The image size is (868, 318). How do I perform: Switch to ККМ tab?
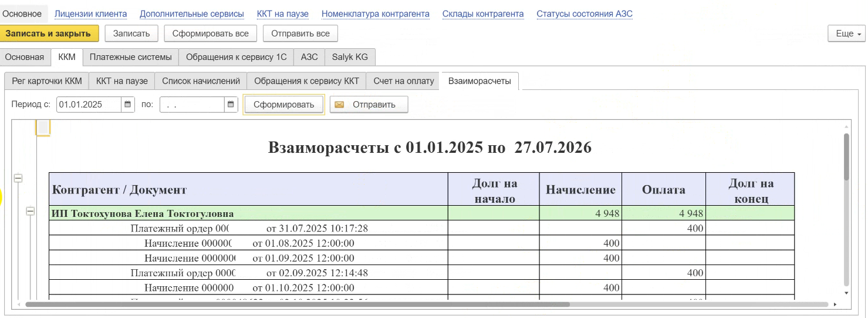pos(67,57)
